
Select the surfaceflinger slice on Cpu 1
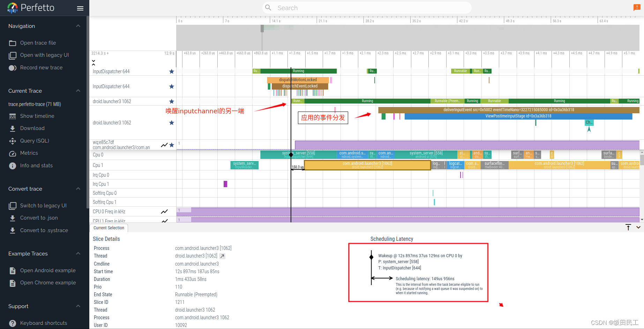(x=495, y=165)
